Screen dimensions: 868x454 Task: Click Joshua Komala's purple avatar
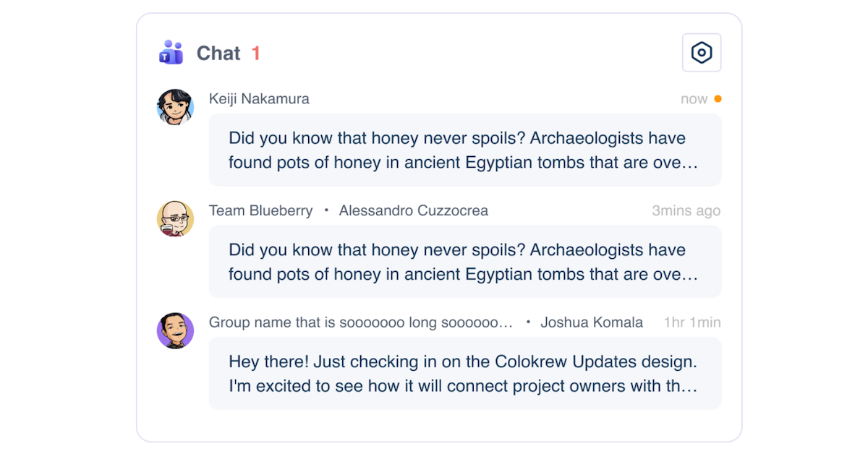point(175,330)
